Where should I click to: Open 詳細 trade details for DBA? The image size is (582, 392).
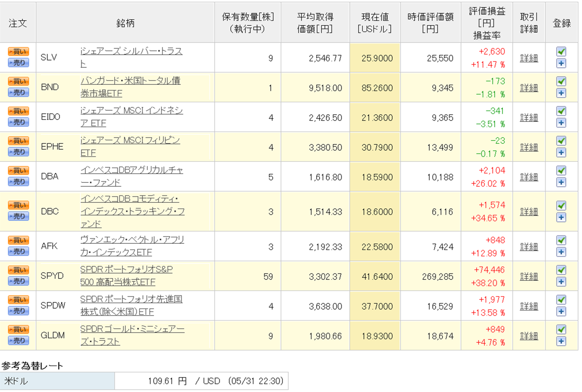click(x=529, y=176)
